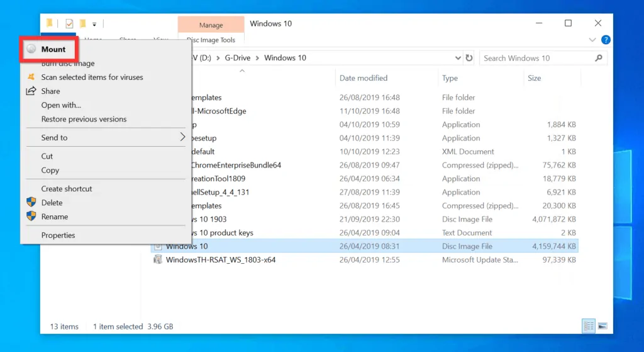The image size is (644, 352).
Task: Click the Properties checkmark quick access icon
Action: [x=69, y=23]
